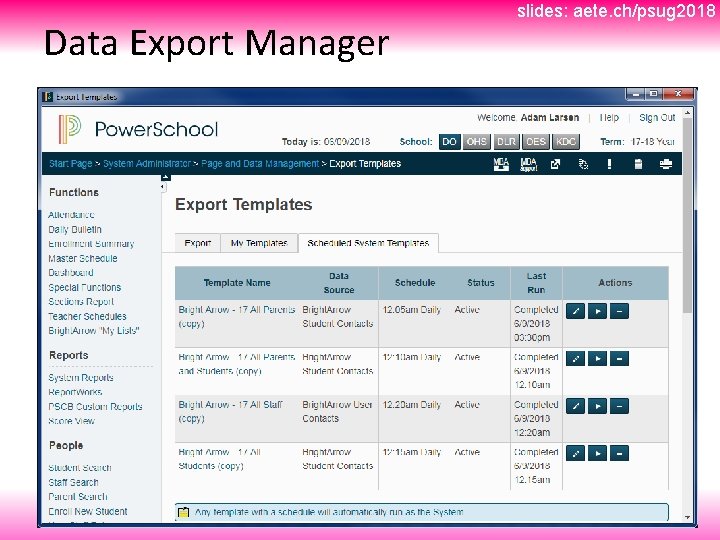Delete the All Parents and Students template

(619, 359)
